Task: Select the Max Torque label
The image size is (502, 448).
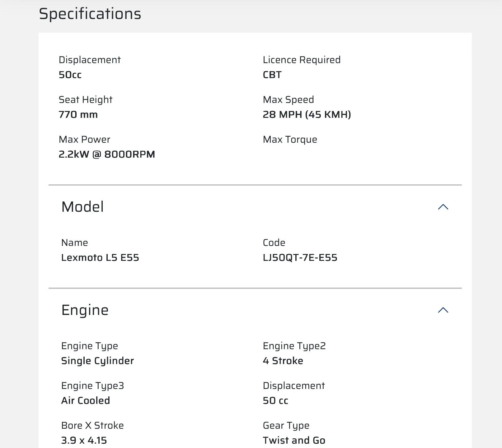Action: pos(290,140)
